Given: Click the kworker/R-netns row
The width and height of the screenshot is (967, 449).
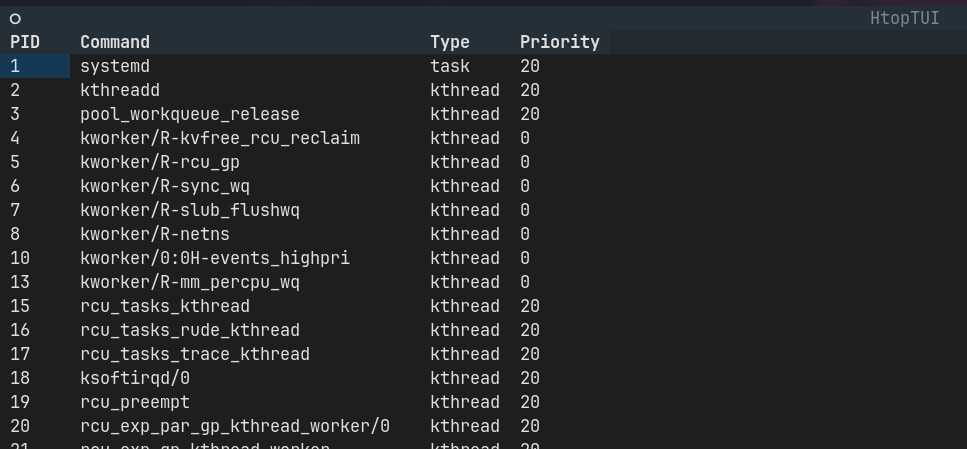Looking at the screenshot, I should click(155, 234).
